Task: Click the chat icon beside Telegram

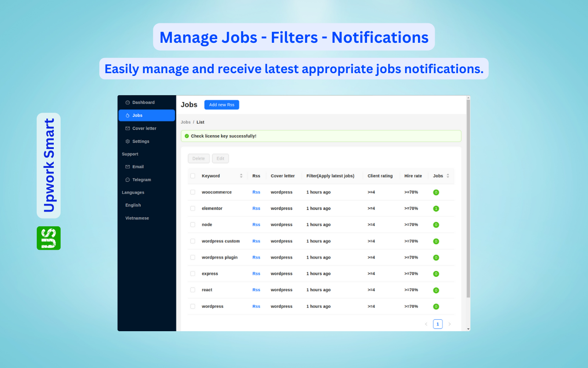Action: tap(128, 179)
